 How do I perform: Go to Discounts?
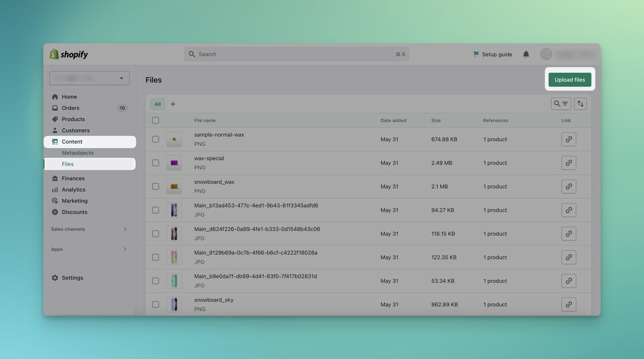74,212
